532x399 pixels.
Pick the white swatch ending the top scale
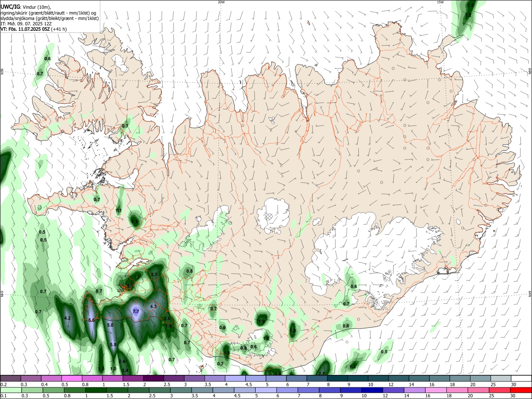click(521, 378)
